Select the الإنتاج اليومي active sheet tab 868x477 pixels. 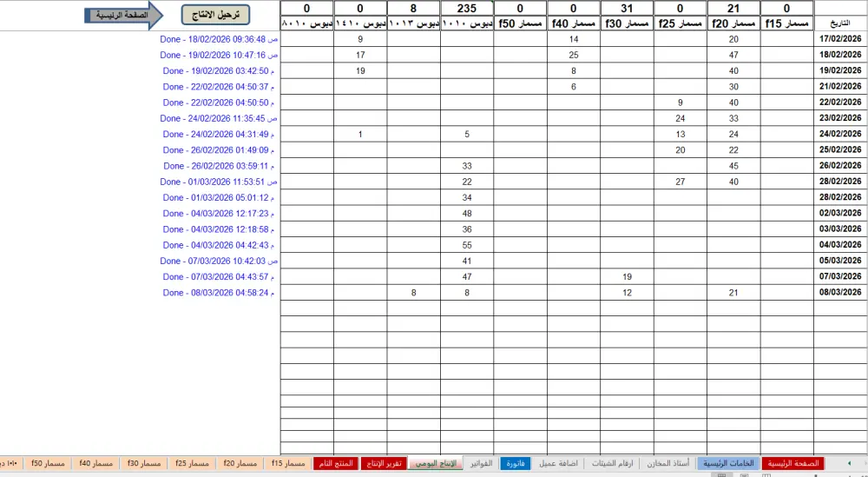[436, 463]
